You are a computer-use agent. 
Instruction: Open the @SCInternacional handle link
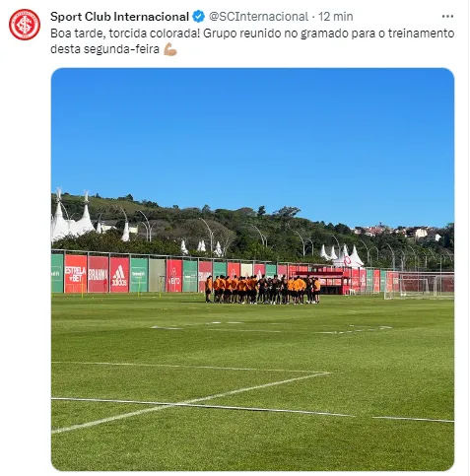tap(258, 17)
